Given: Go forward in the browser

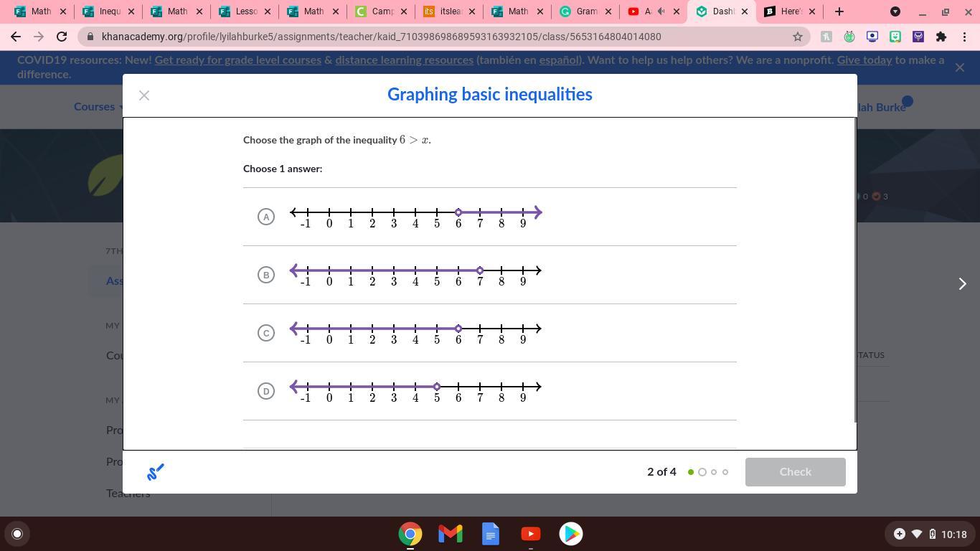Looking at the screenshot, I should click(x=39, y=37).
